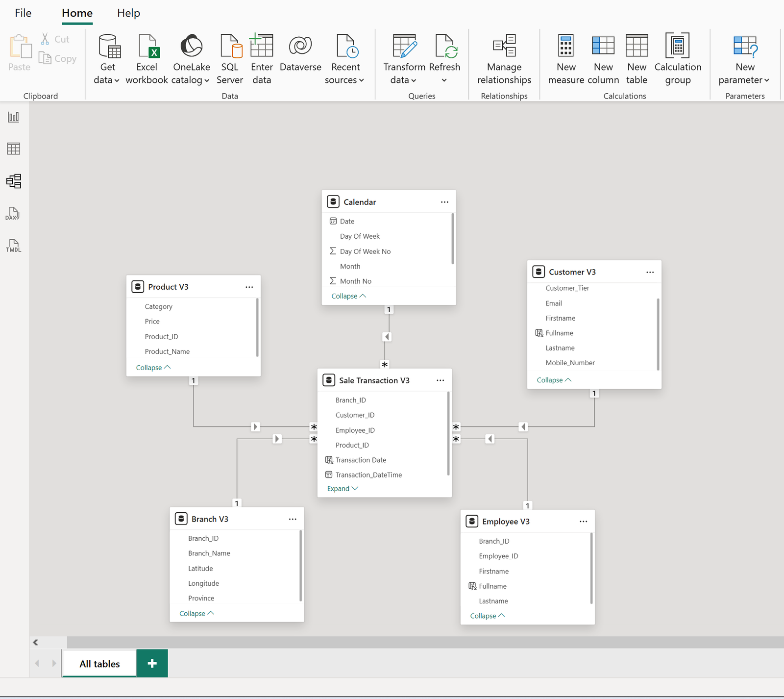Screen dimensions: 784x699
Task: Open TMDL view
Action: 14,246
